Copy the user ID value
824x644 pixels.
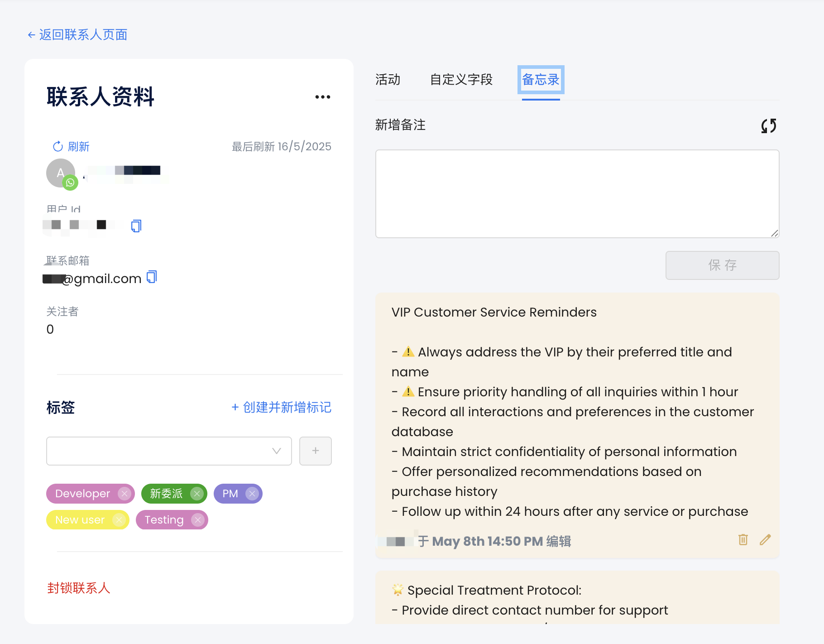pos(136,226)
